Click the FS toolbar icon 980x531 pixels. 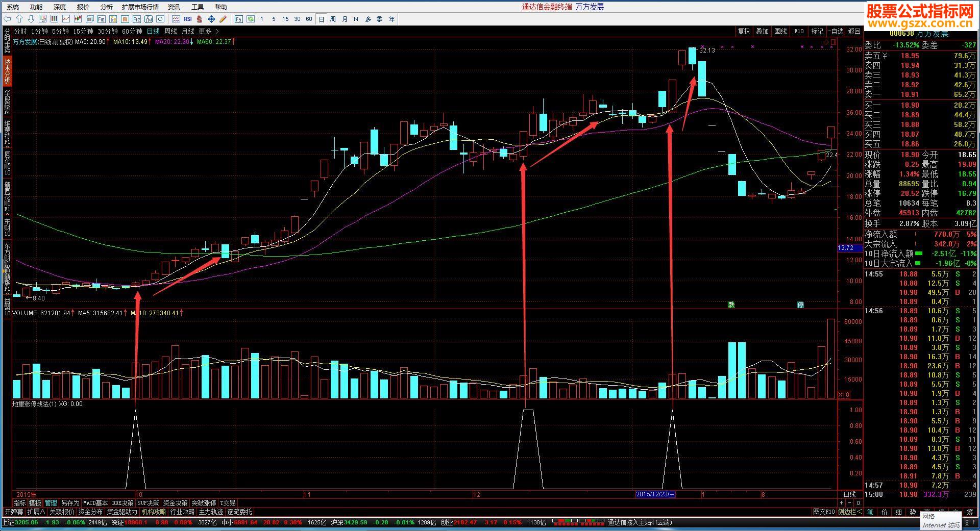(x=238, y=19)
